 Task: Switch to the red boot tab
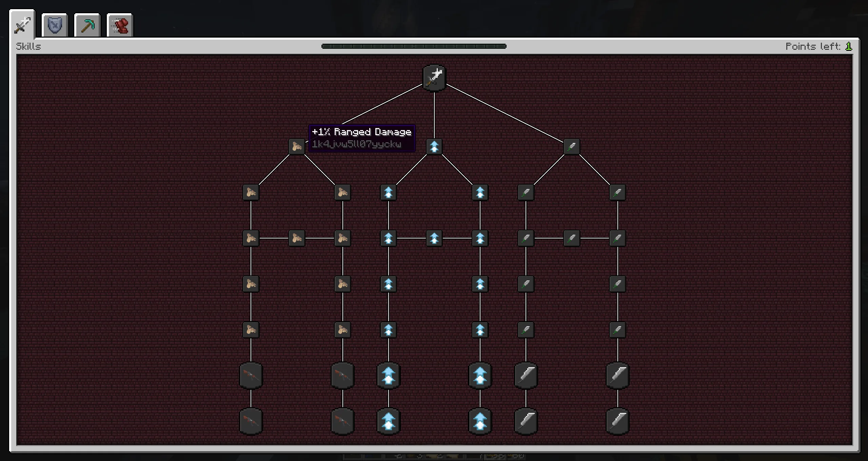click(x=120, y=25)
